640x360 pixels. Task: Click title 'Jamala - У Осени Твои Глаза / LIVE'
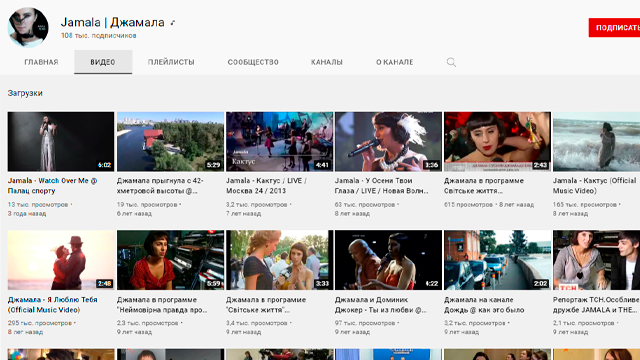click(x=382, y=186)
